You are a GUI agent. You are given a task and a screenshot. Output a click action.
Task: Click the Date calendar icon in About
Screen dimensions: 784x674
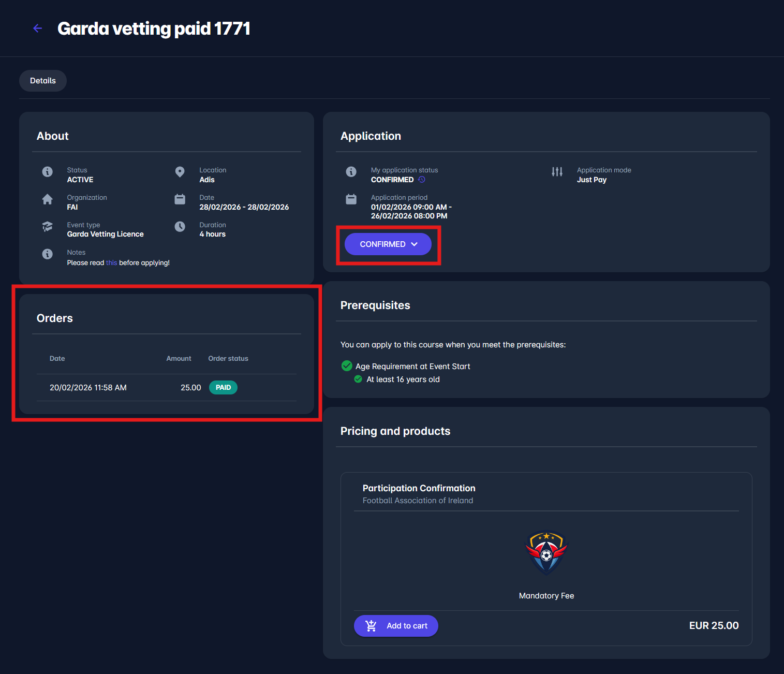pos(180,199)
